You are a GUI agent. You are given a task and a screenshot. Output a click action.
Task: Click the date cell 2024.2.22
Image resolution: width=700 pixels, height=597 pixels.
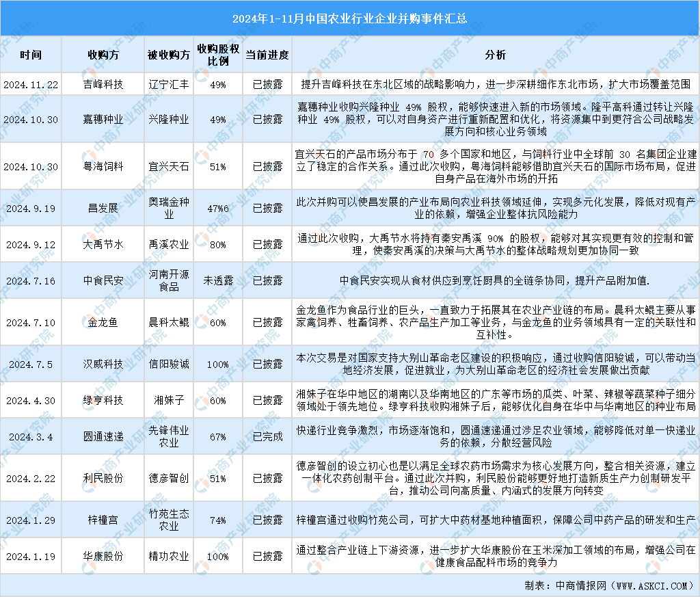(x=31, y=479)
